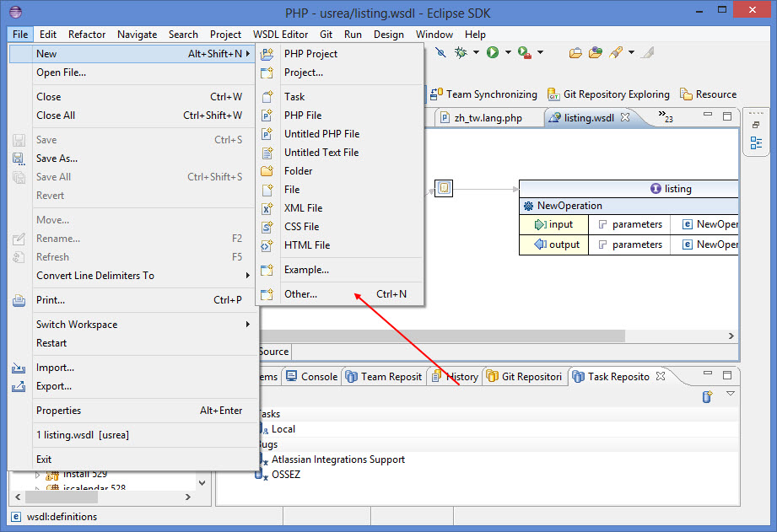Image resolution: width=777 pixels, height=532 pixels.
Task: Switch to the Git Repositories view tab
Action: click(525, 377)
